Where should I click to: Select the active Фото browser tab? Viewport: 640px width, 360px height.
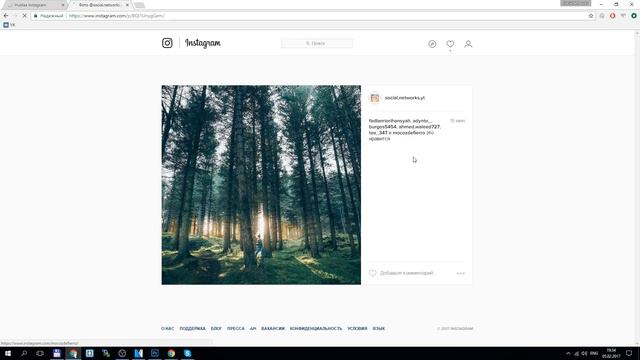100,5
